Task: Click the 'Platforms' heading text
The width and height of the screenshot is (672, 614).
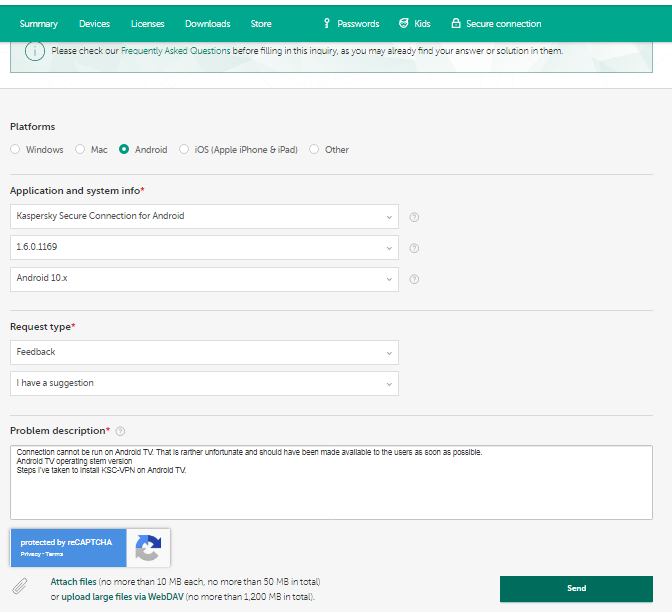Action: tap(33, 127)
